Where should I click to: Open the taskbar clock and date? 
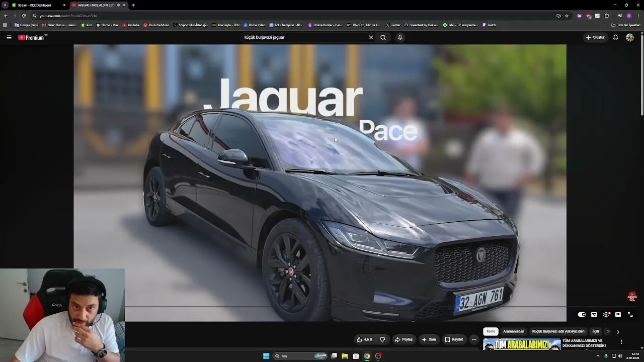tap(632, 356)
